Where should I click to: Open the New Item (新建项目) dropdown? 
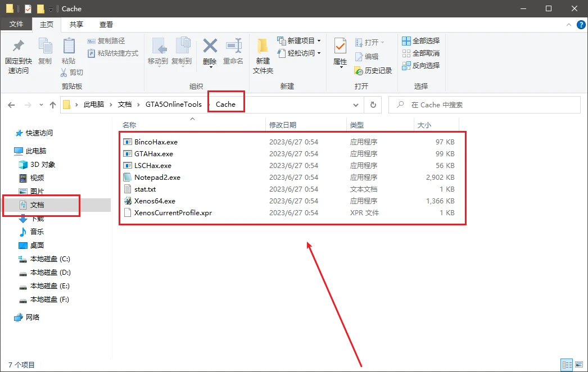click(x=300, y=41)
